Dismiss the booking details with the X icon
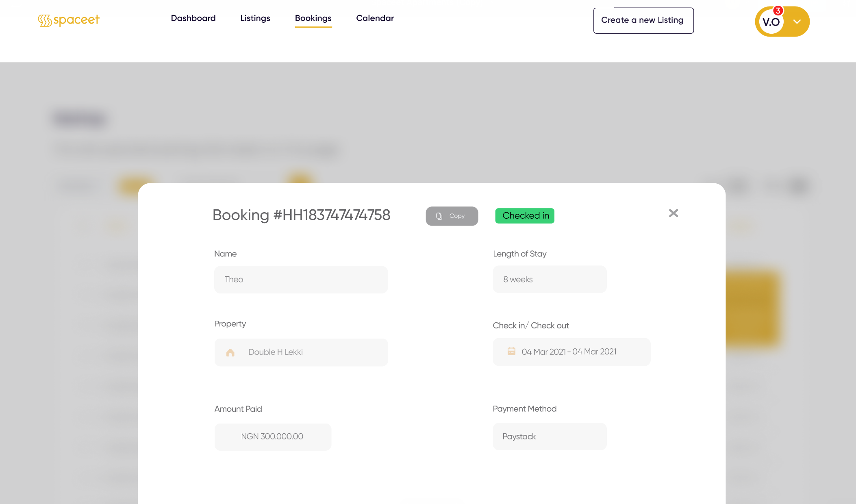The height and width of the screenshot is (504, 856). click(673, 213)
